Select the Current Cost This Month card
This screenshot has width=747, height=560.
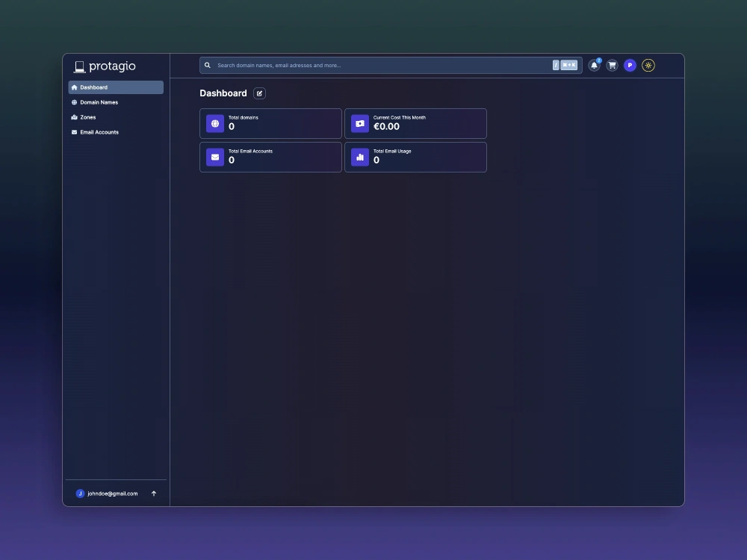[415, 124]
